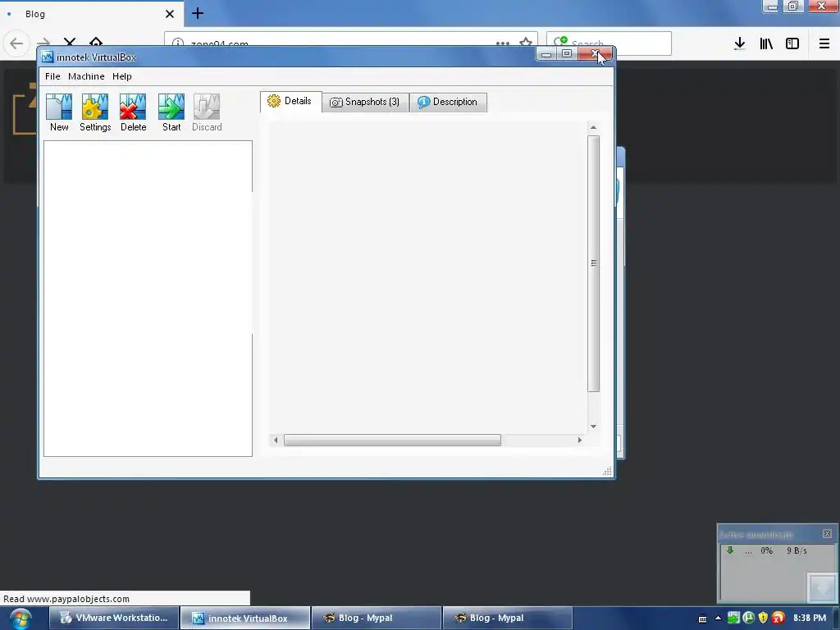Viewport: 840px width, 630px height.
Task: Click the red-orange tray icon with x
Action: coord(778,618)
